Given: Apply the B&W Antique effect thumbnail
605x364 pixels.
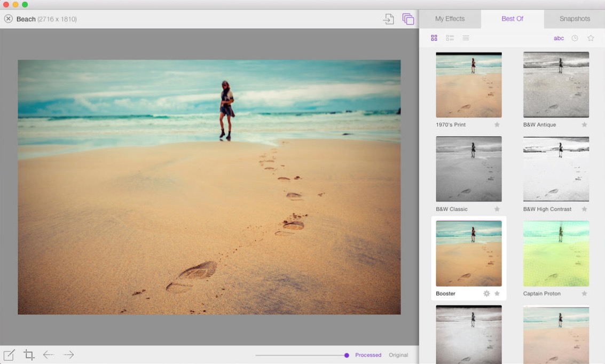Looking at the screenshot, I should [x=556, y=85].
